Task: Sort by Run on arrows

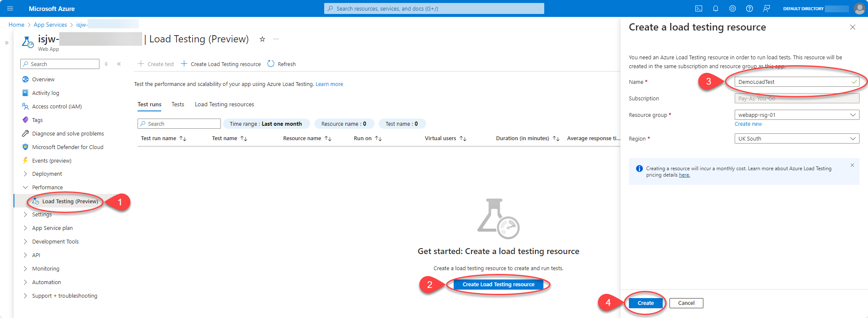Action: pyautogui.click(x=378, y=138)
